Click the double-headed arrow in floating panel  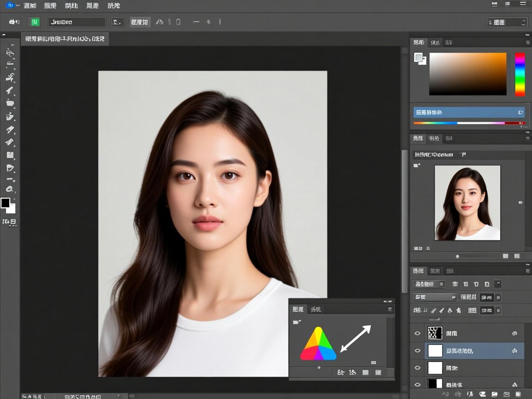click(356, 339)
